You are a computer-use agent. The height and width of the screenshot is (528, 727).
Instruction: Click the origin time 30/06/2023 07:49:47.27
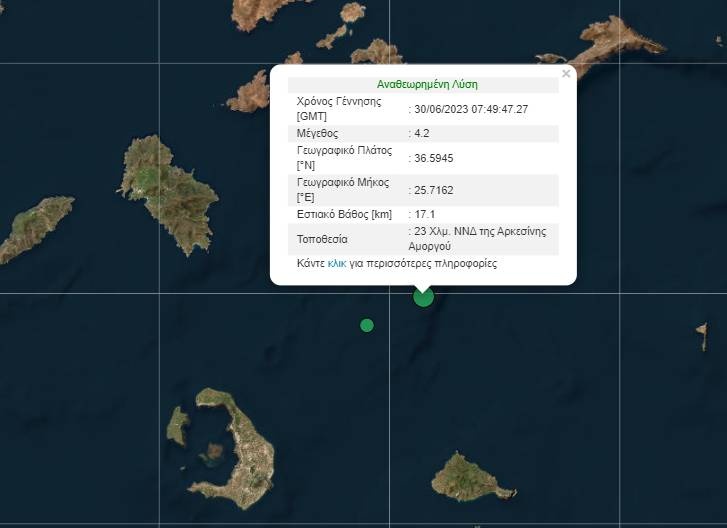[470, 109]
